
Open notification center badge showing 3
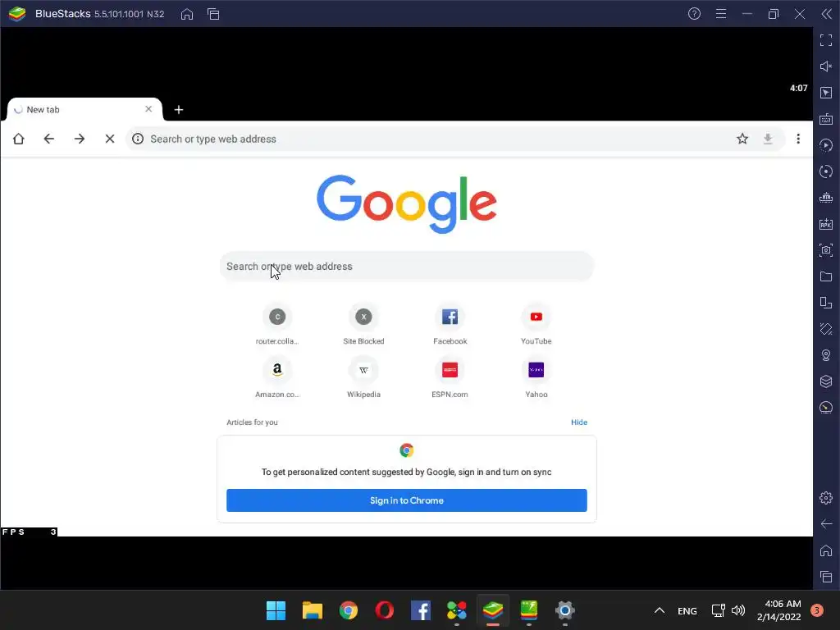click(817, 610)
